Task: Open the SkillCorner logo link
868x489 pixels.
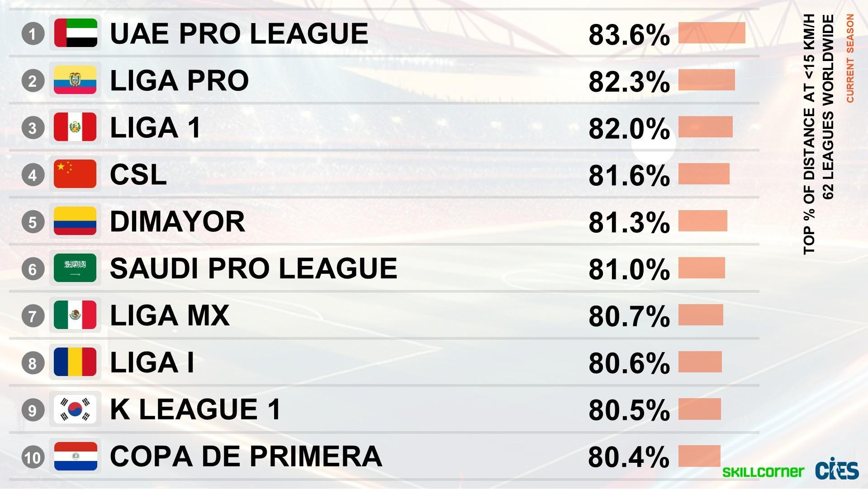Action: tap(763, 472)
